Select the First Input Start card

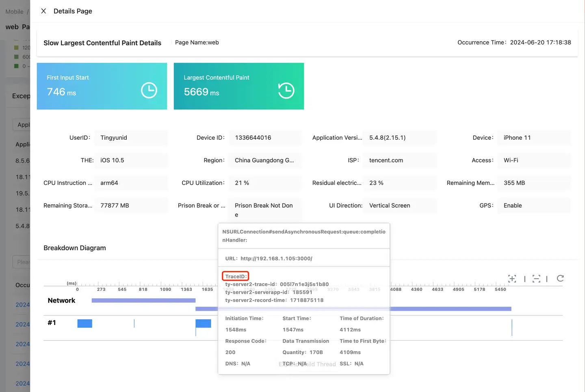coord(102,86)
